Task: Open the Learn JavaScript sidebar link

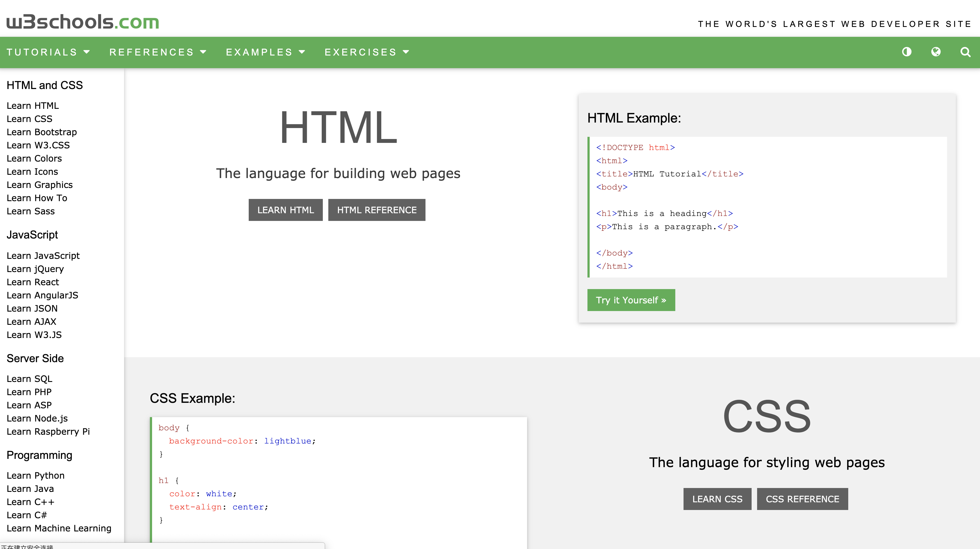Action: click(x=43, y=256)
